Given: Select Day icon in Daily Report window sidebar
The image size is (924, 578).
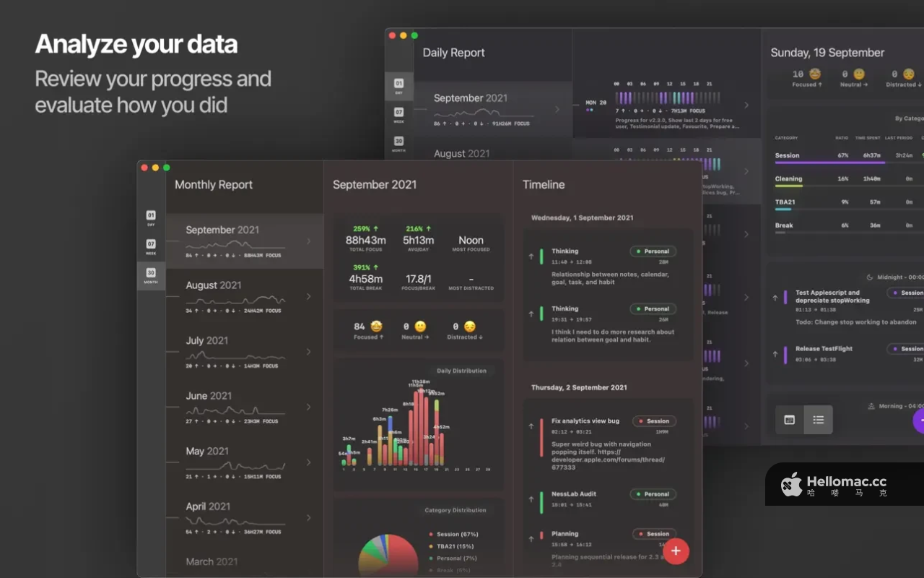Looking at the screenshot, I should pyautogui.click(x=398, y=86).
